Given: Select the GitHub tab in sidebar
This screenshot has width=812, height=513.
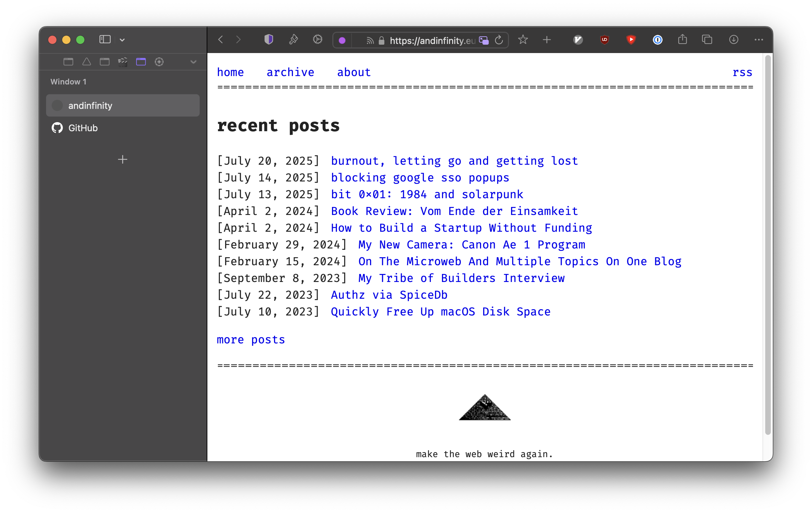Looking at the screenshot, I should 83,128.
